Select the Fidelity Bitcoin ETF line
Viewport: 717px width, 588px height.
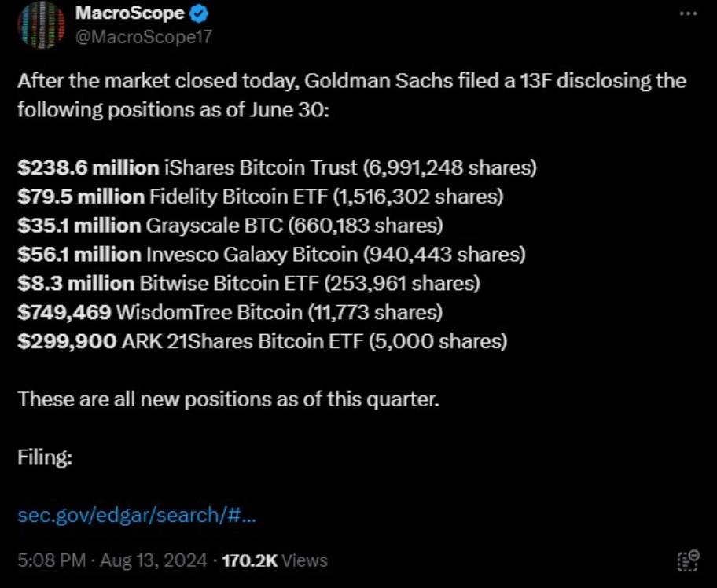(261, 197)
